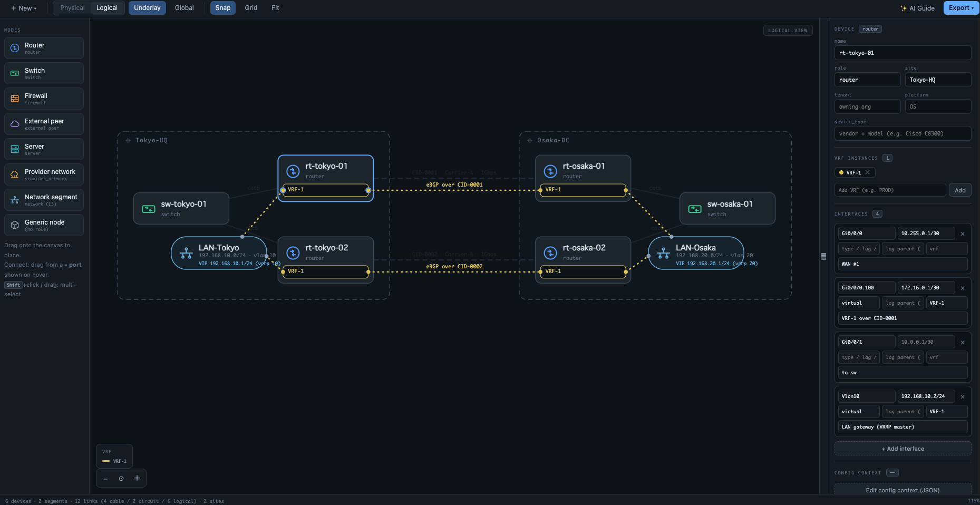Screen dimensions: 980x505
Task: Delete the Gi0/0.100 interface
Action: point(963,288)
